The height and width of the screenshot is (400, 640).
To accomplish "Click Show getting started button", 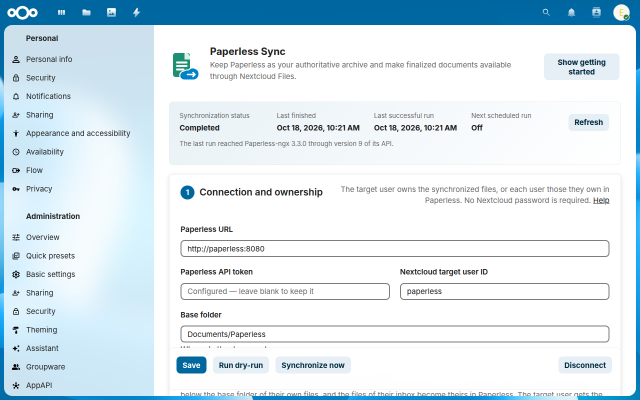I will pos(581,67).
